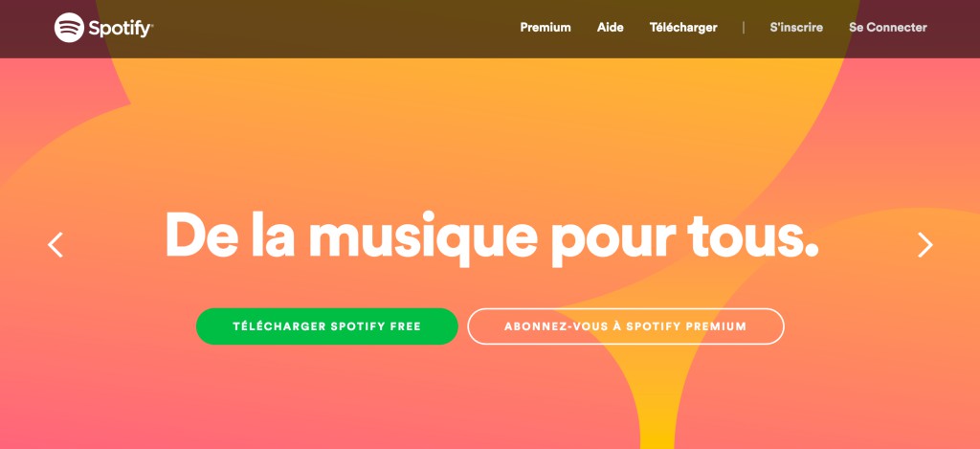
Task: Click the word FREE on green button
Action: (x=406, y=326)
